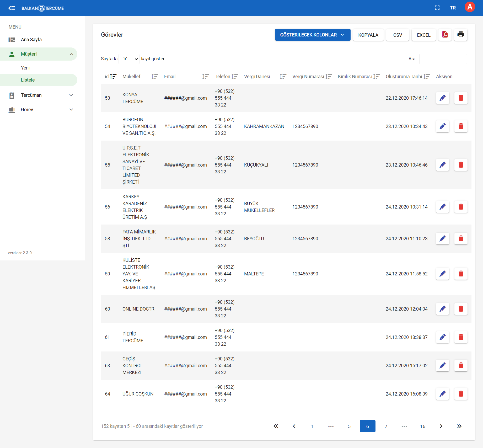
Task: Click the EXCEL export button
Action: click(x=423, y=35)
